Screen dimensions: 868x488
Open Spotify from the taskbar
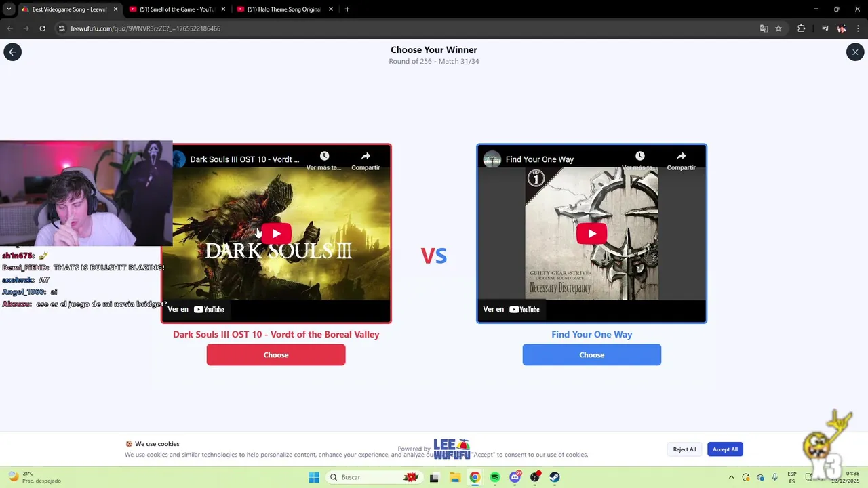click(495, 477)
